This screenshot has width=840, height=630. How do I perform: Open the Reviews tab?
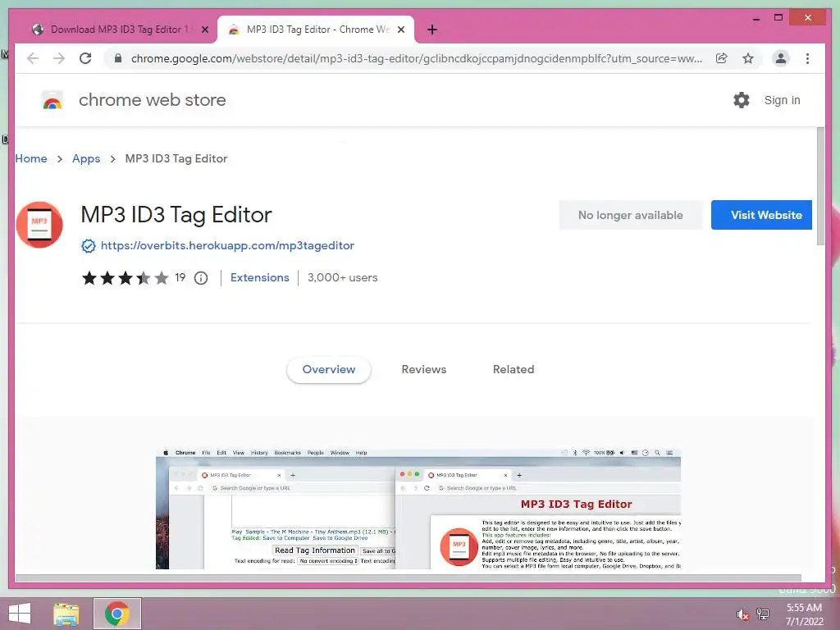(424, 370)
